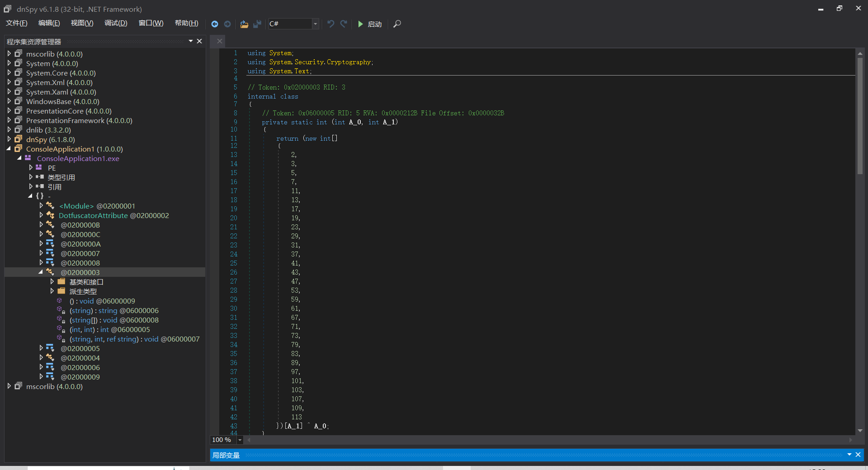Open the 调试(D) menu

116,23
